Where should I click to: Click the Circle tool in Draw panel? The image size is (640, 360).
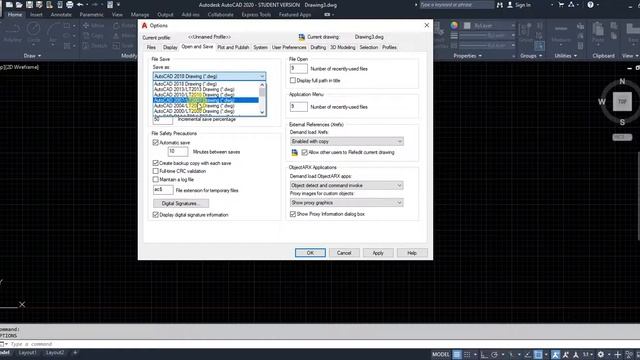coord(33,29)
